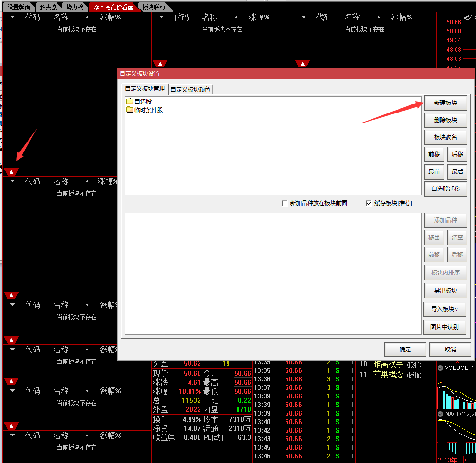
Task: Click the 图片中认别 button
Action: pyautogui.click(x=445, y=327)
